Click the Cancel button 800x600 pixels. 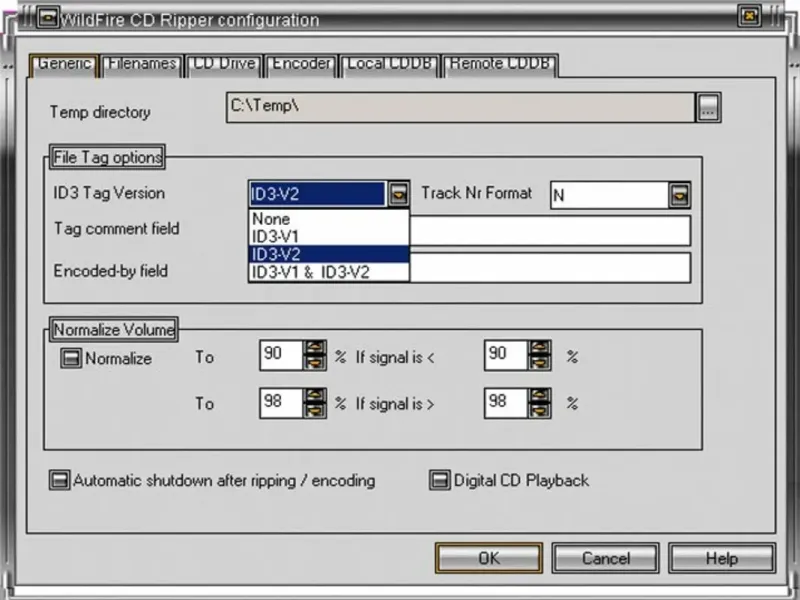click(606, 558)
